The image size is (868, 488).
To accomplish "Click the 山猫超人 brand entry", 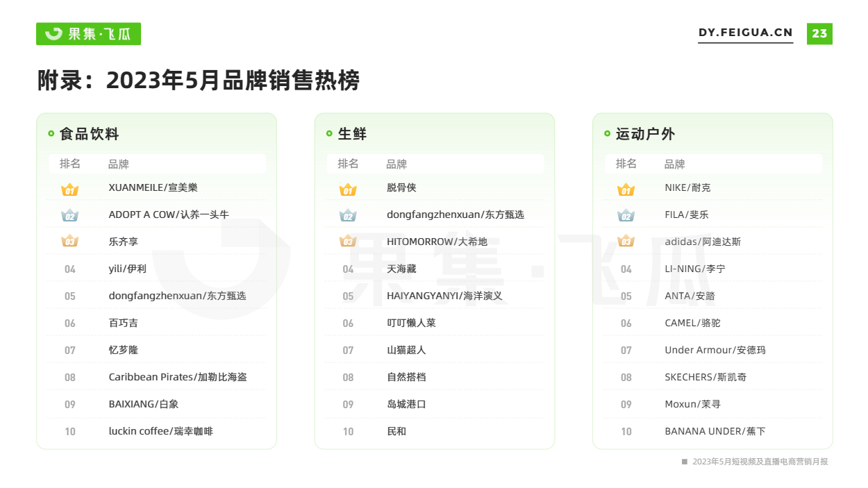I will (406, 350).
